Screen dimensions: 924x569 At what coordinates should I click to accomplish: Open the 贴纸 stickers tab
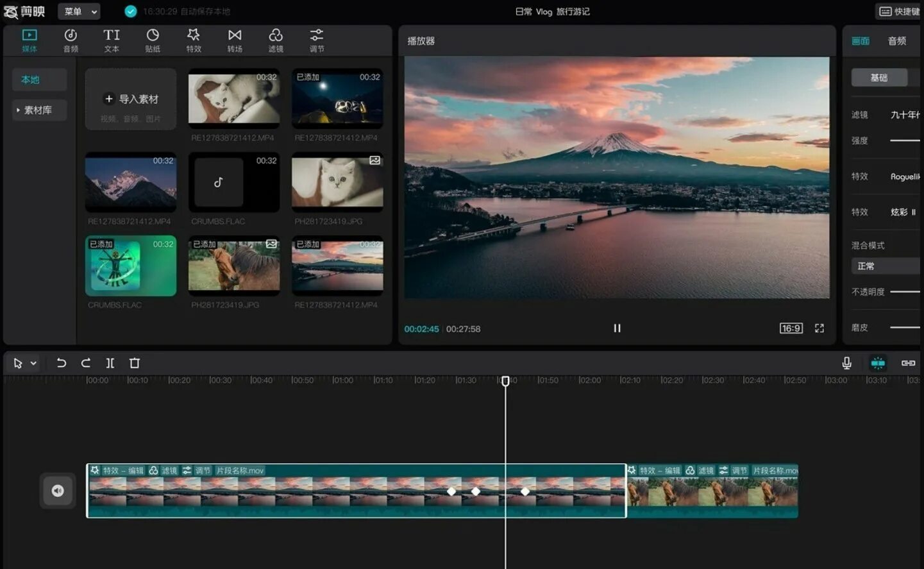click(153, 40)
